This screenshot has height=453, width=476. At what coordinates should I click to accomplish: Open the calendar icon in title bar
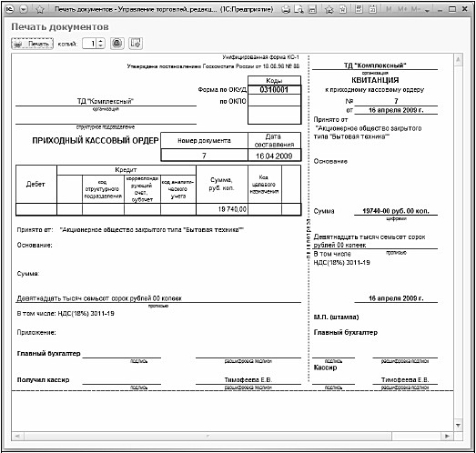tap(372, 9)
